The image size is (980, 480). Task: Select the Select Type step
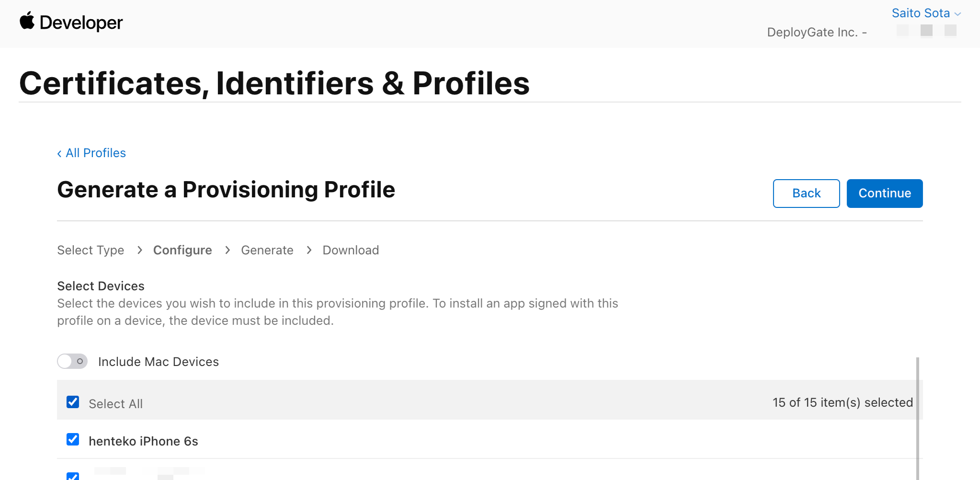point(91,250)
